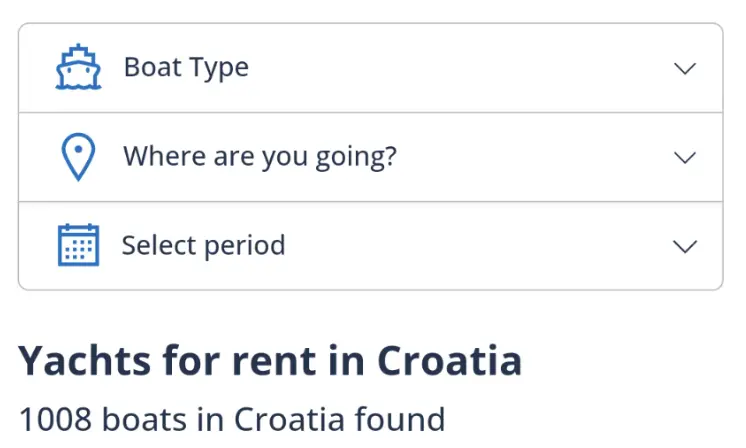Click the "Select period" label text
Screen dimensions: 746x448
[x=203, y=246]
